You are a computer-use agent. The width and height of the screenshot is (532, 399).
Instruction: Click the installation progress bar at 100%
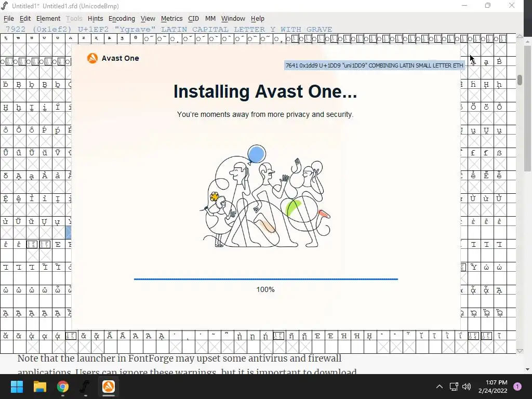(x=265, y=279)
